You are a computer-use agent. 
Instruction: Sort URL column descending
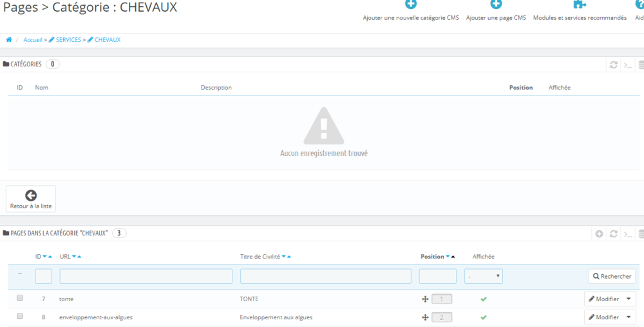coord(74,257)
